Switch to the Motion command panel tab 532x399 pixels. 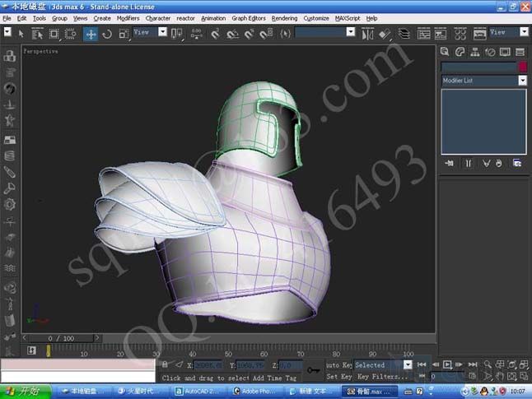tap(490, 52)
